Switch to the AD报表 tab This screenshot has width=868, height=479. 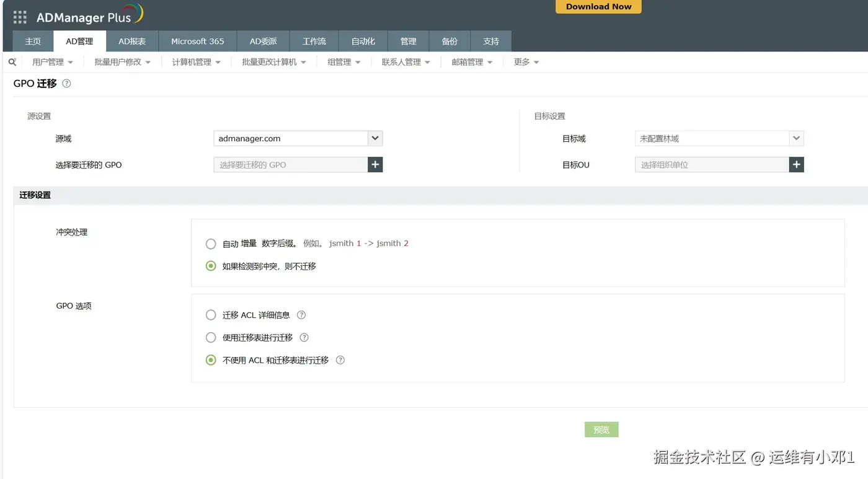tap(132, 41)
